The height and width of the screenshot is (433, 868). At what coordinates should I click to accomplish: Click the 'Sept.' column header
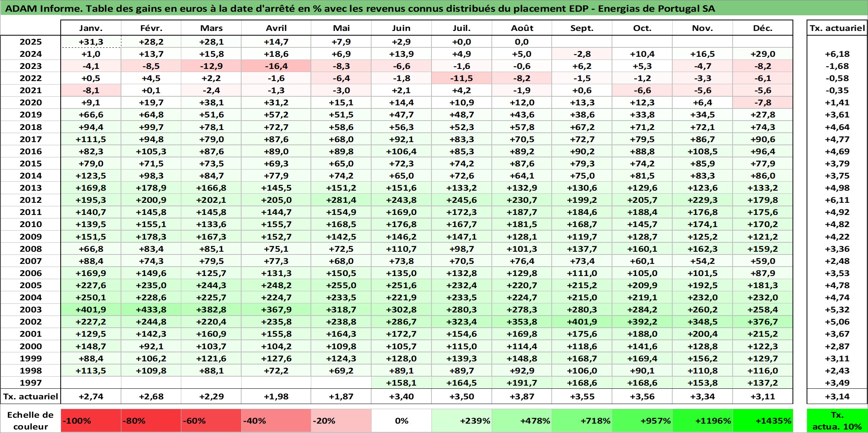[582, 28]
